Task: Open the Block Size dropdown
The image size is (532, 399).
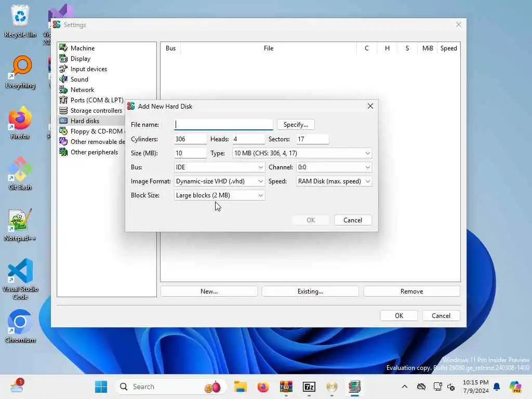Action: click(219, 195)
